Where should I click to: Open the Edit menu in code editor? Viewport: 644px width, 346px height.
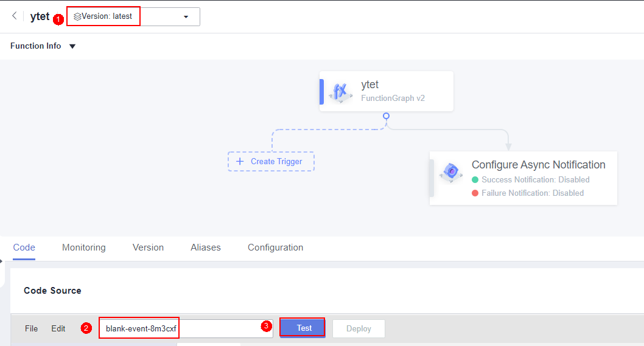point(58,329)
